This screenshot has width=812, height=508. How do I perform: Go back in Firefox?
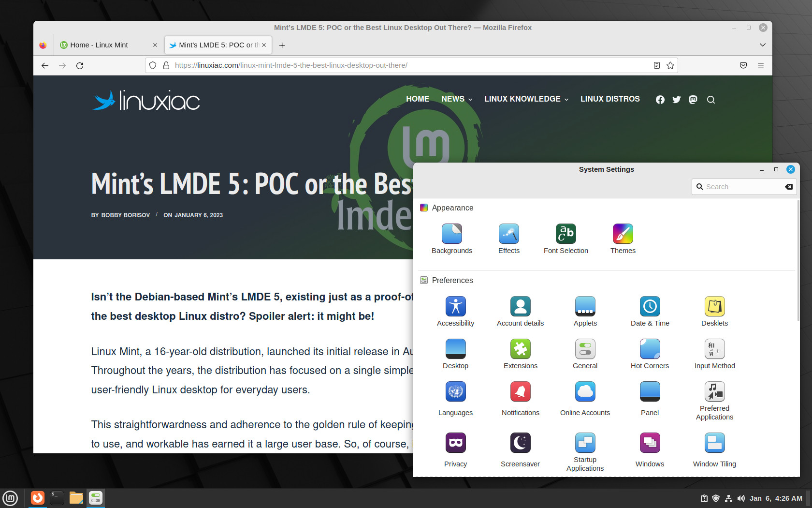pos(45,65)
